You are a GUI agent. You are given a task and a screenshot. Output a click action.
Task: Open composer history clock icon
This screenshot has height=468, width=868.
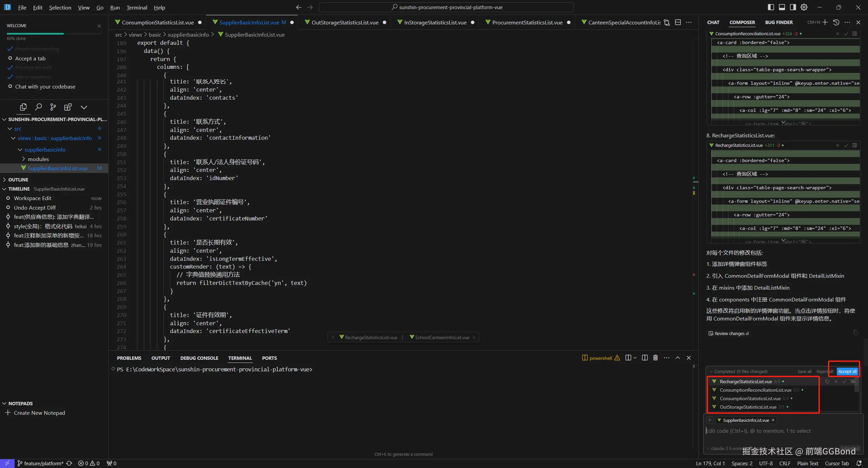pos(836,22)
